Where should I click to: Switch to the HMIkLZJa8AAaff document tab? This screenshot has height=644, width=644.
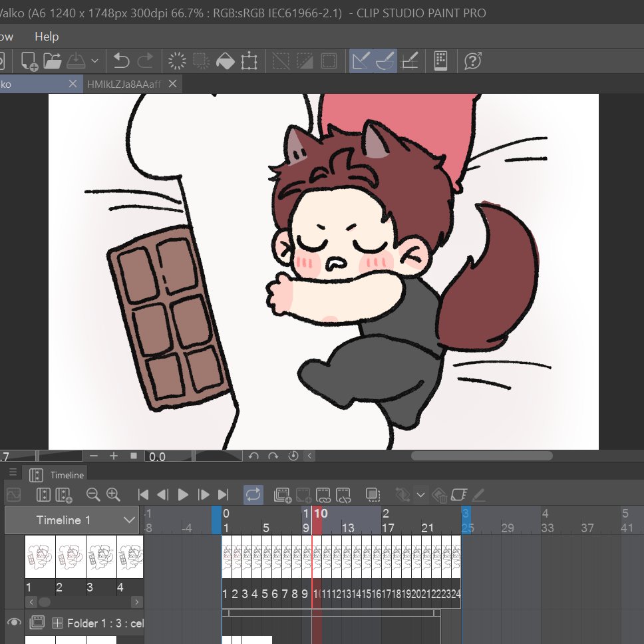pyautogui.click(x=124, y=84)
